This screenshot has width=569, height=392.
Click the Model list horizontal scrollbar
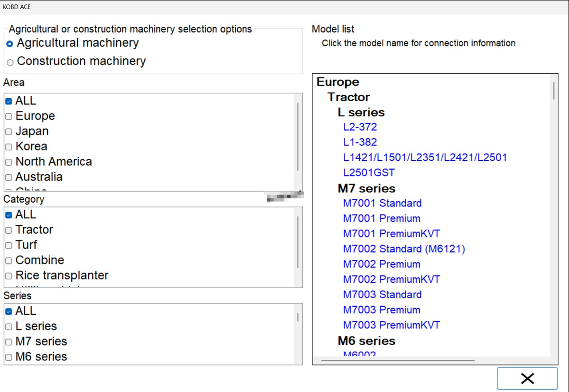pyautogui.click(x=398, y=360)
